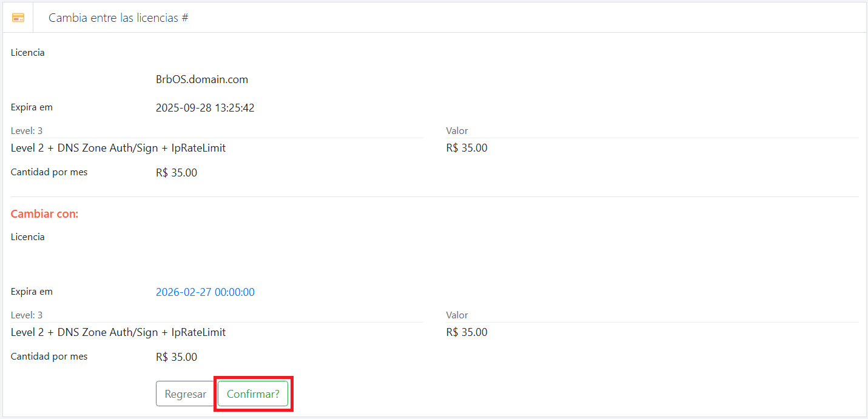Select the BrbOS.domain.com license name

[x=201, y=79]
